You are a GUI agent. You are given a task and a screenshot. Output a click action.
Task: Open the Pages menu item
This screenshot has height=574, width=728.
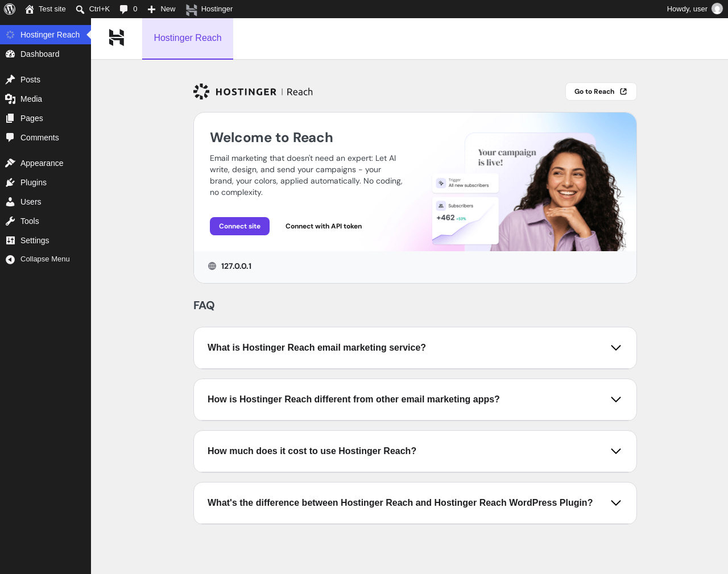[45, 118]
